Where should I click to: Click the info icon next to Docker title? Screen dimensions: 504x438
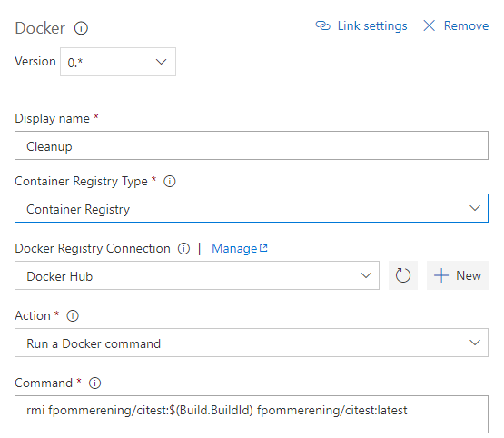[81, 28]
